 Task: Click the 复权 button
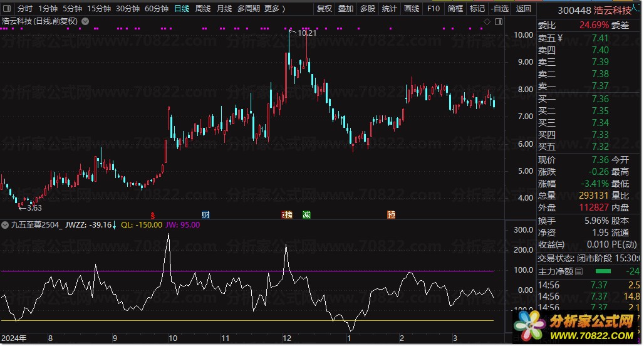325,9
